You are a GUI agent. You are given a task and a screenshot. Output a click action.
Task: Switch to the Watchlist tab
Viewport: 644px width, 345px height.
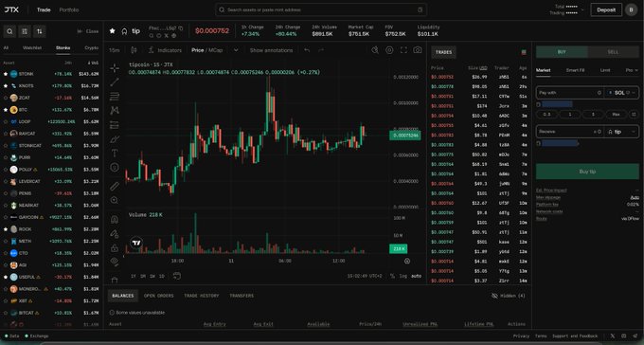[32, 47]
